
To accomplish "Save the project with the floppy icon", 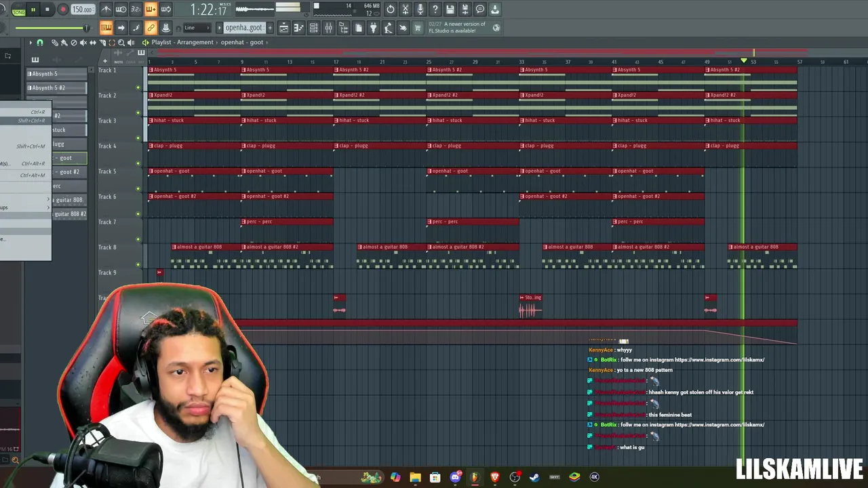I will (x=450, y=9).
